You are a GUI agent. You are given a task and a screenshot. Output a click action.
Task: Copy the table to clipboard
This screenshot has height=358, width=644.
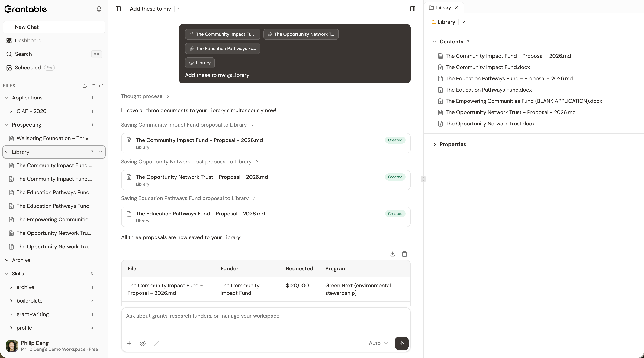(x=404, y=254)
